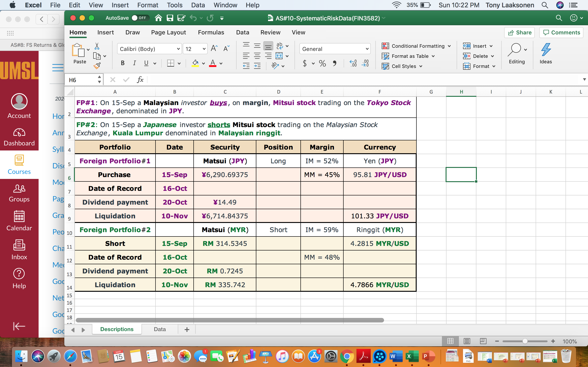588x367 pixels.
Task: Click the Share button
Action: click(519, 32)
